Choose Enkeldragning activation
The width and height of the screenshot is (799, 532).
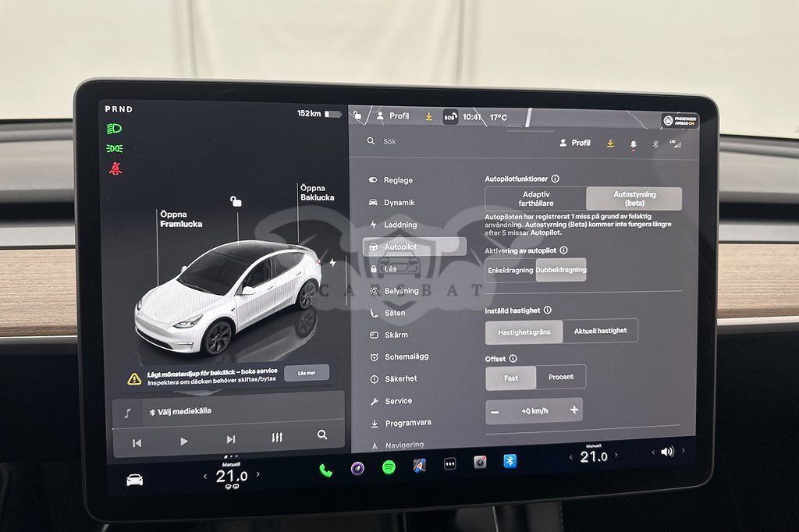click(x=510, y=271)
